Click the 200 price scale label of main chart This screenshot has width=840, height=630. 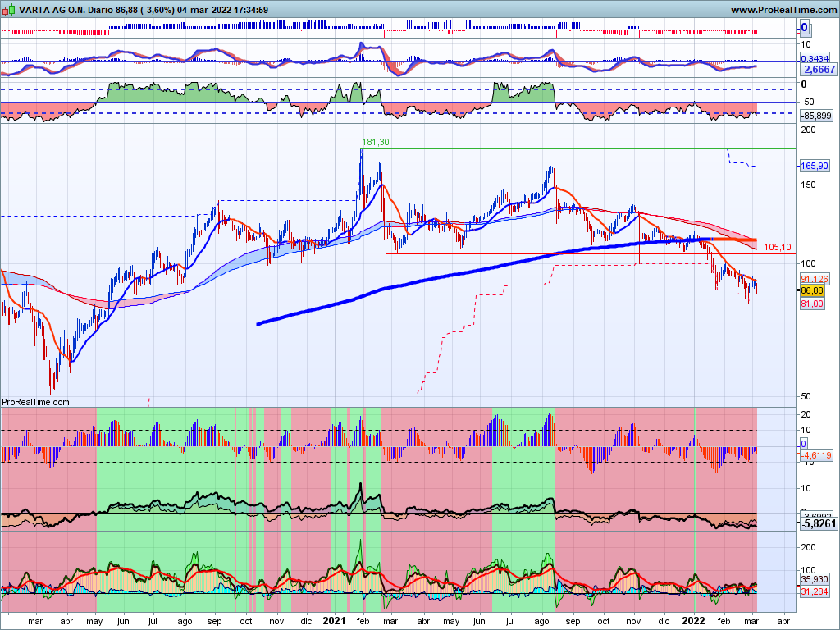[x=808, y=130]
